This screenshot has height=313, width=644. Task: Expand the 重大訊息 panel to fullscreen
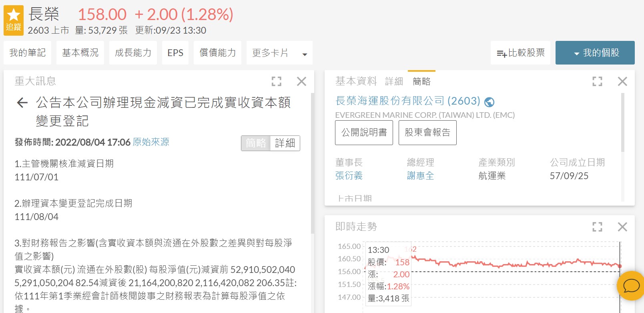click(x=276, y=81)
